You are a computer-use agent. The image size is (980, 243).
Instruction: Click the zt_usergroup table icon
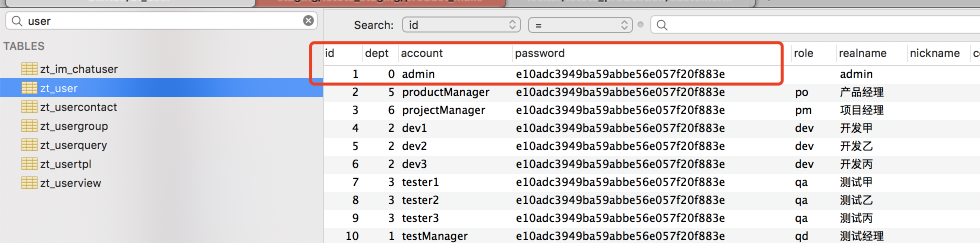tap(29, 126)
